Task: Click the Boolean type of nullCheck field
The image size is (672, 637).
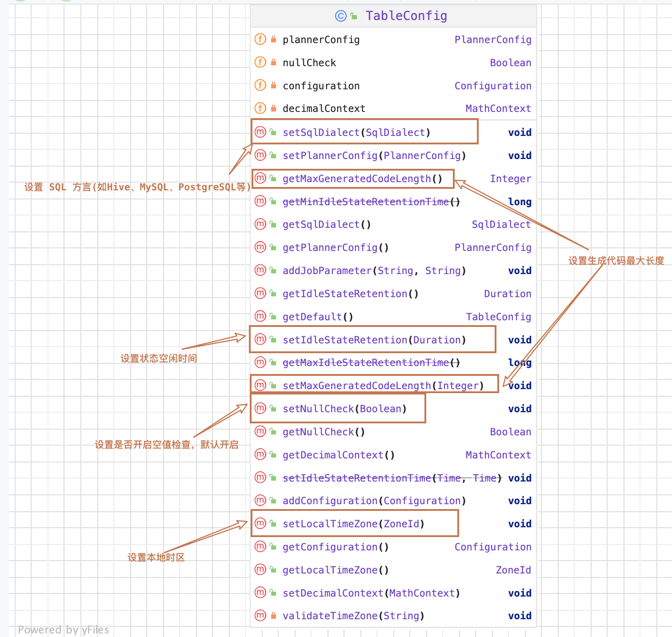Action: [511, 63]
